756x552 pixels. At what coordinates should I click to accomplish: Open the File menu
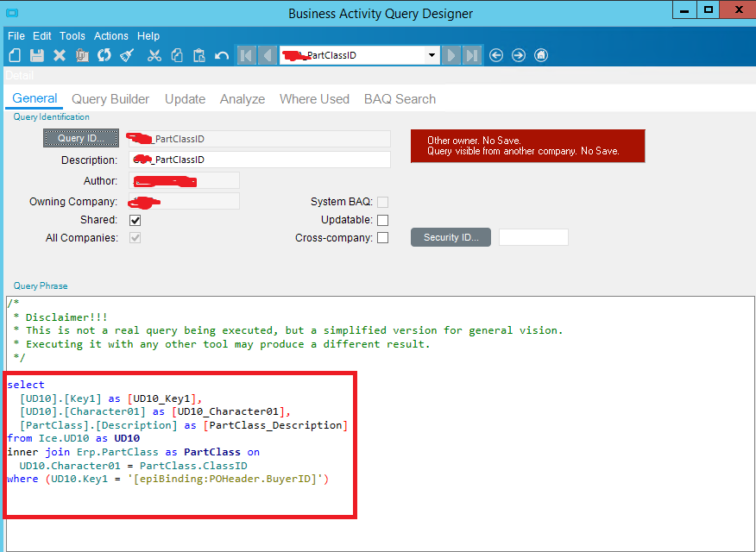tap(16, 36)
